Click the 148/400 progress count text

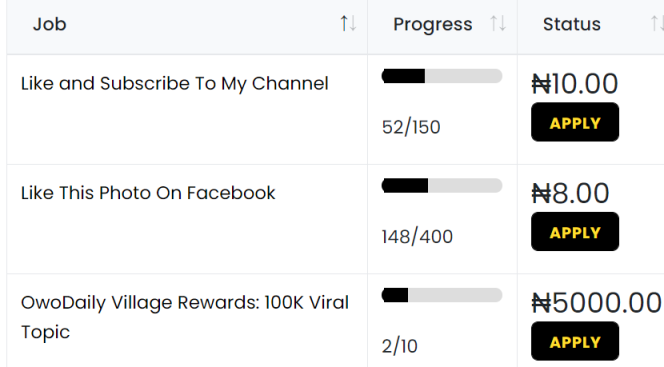(417, 237)
